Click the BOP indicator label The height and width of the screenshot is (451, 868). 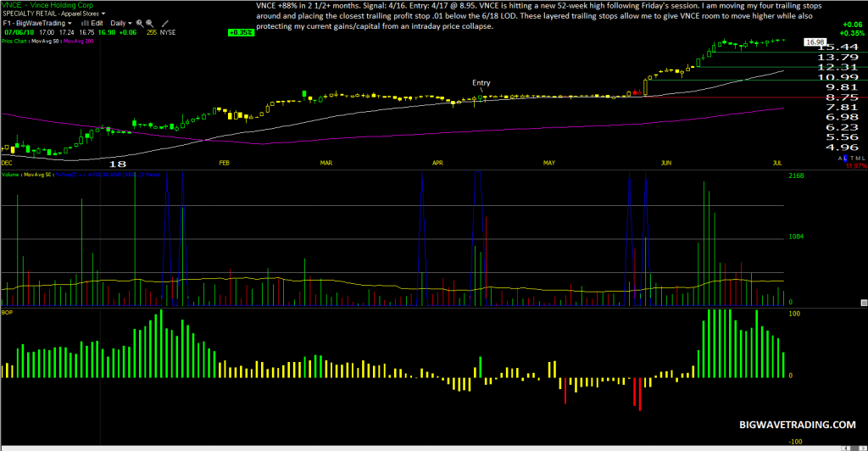[x=7, y=313]
